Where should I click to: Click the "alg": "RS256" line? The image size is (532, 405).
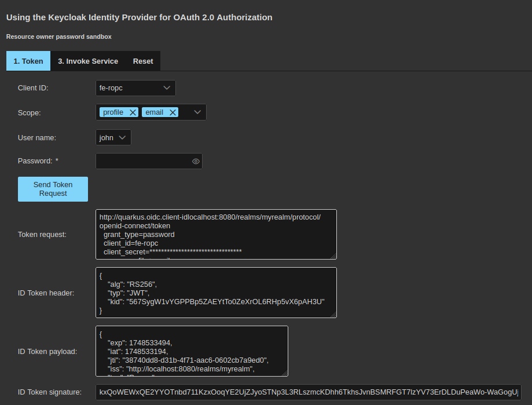[x=132, y=284]
